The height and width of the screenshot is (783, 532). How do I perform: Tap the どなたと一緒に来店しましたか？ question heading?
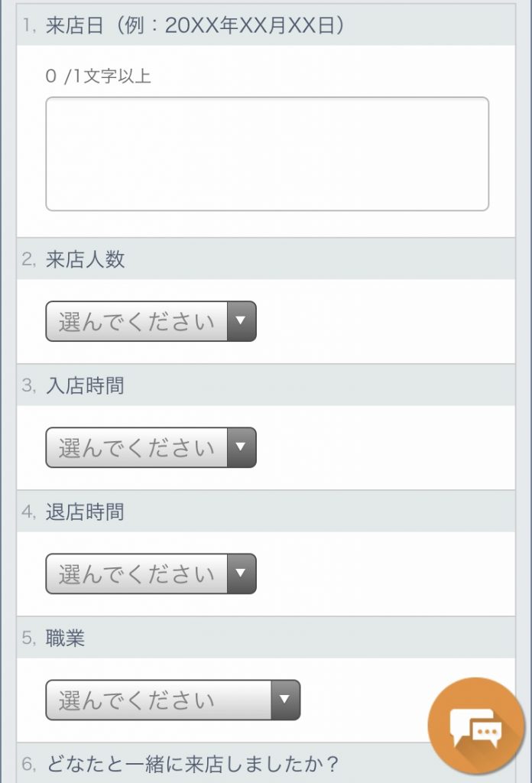[193, 763]
